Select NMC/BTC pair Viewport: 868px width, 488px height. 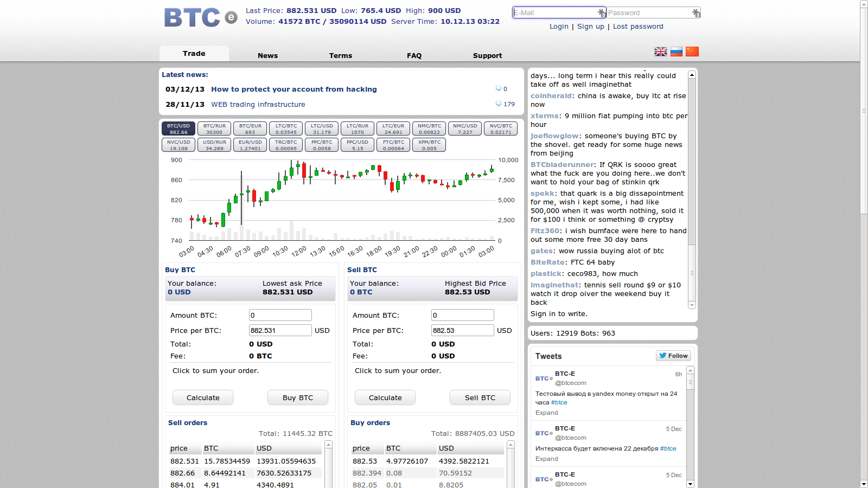click(x=429, y=129)
